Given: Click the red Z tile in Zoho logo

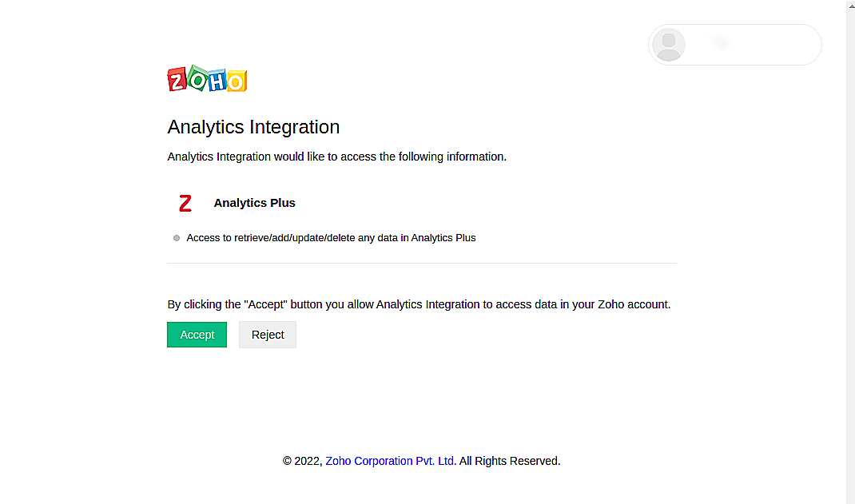Looking at the screenshot, I should point(177,80).
